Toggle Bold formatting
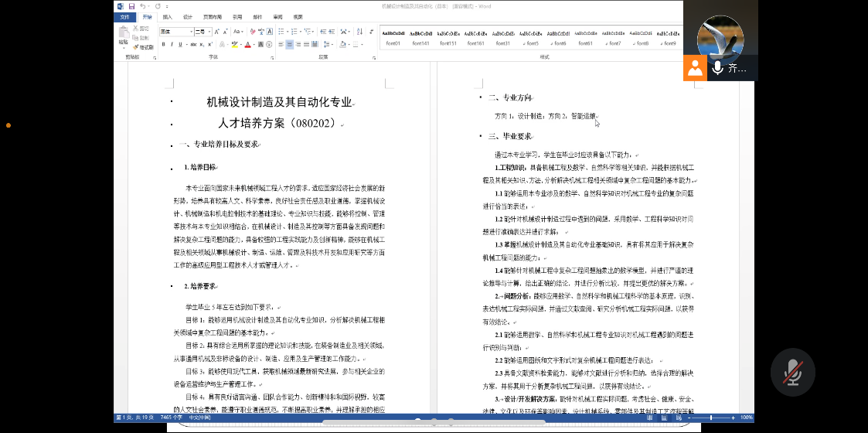 coord(163,45)
